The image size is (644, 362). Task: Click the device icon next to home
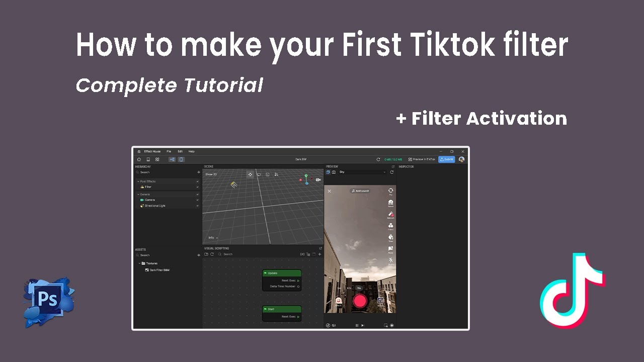pos(148,159)
